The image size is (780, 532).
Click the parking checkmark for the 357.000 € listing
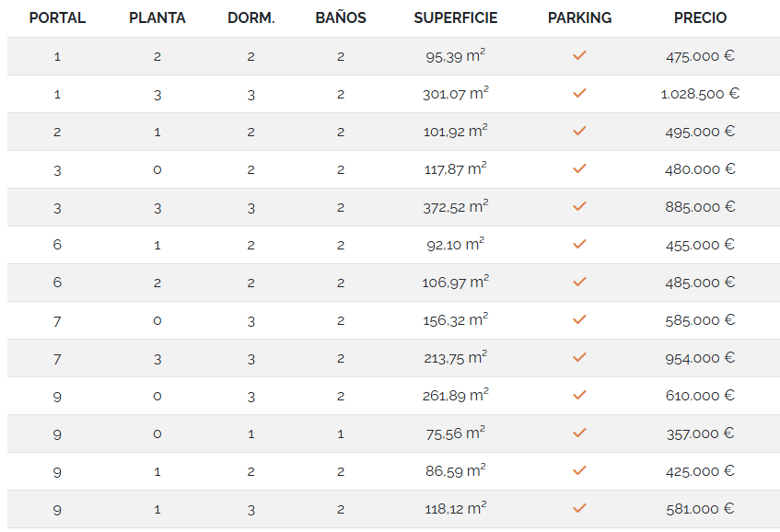[579, 434]
